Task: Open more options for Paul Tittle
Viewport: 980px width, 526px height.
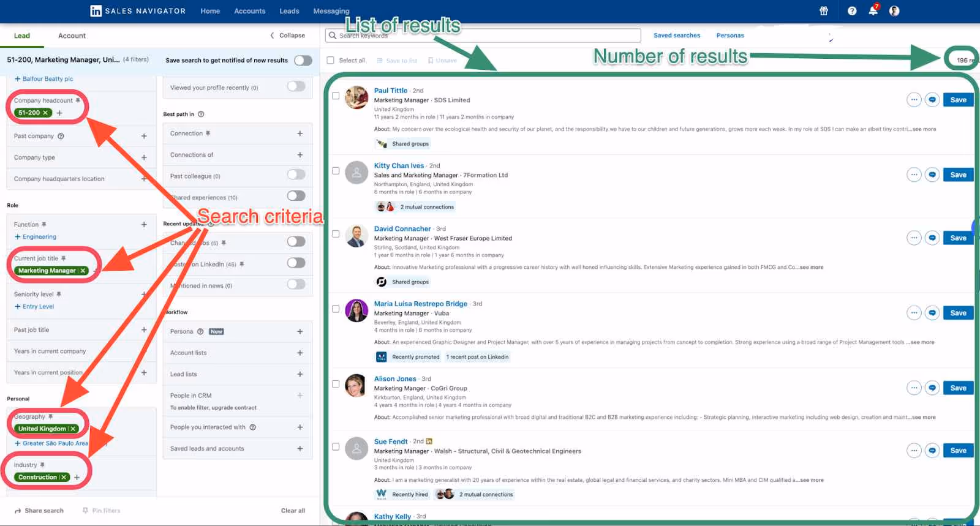Action: point(914,100)
